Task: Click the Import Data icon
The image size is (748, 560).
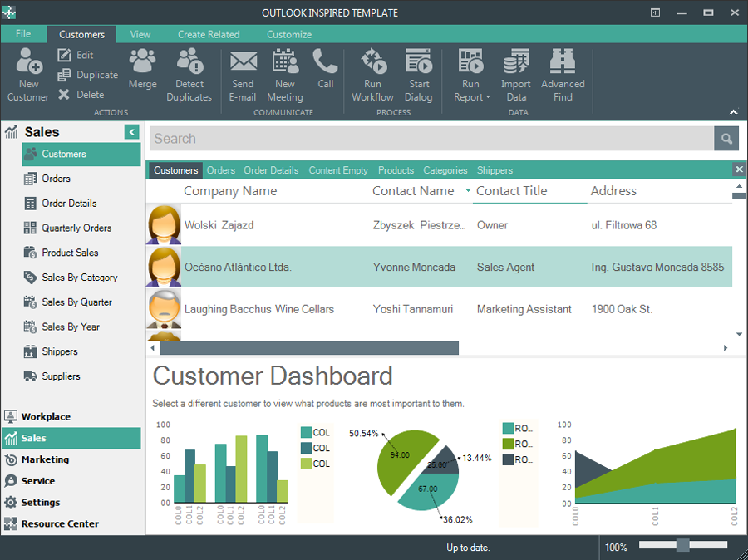Action: [516, 61]
